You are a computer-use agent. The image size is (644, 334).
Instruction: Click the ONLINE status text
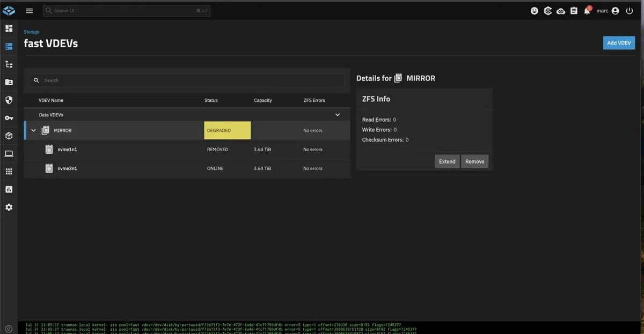(215, 168)
